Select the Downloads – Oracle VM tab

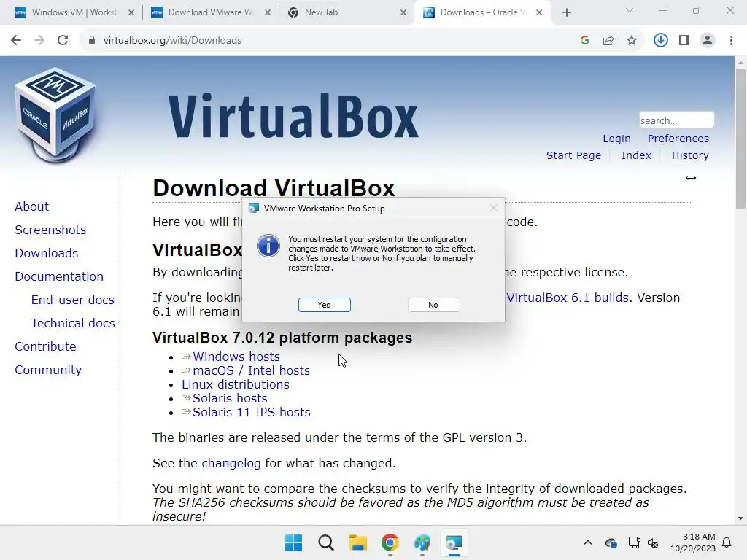point(482,12)
